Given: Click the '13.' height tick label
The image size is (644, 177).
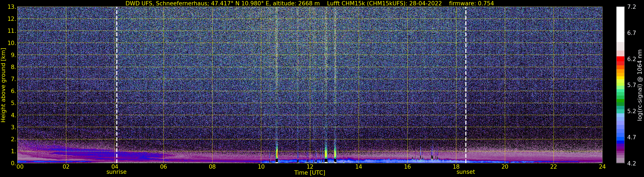Looking at the screenshot, I should (x=12, y=7).
